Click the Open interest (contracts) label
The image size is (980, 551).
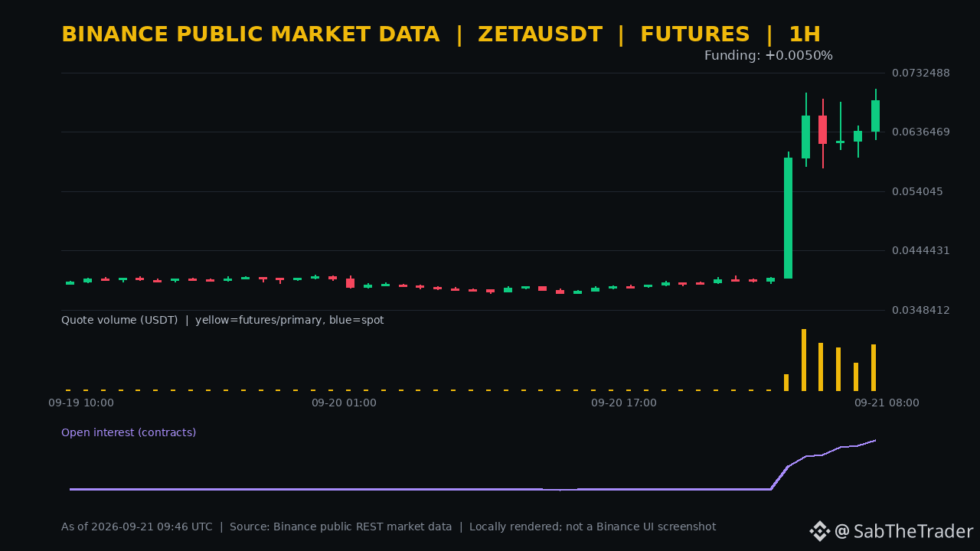[x=129, y=432]
